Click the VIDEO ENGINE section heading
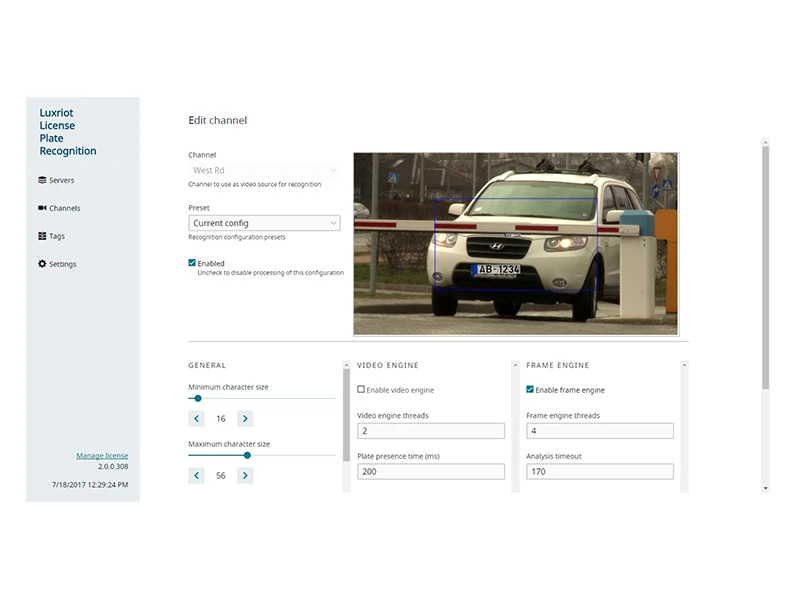This screenshot has height=600, width=800. (388, 365)
